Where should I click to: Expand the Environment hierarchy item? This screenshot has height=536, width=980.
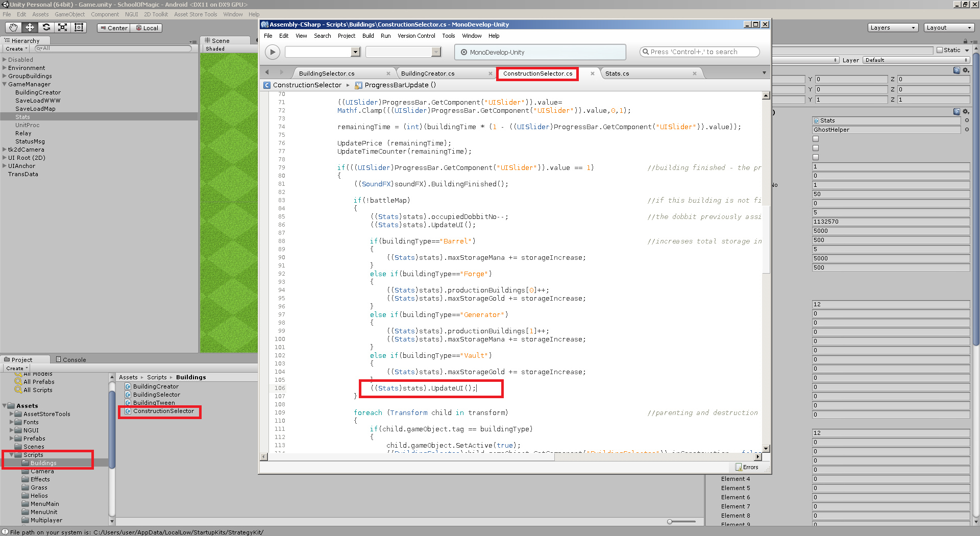(x=5, y=68)
